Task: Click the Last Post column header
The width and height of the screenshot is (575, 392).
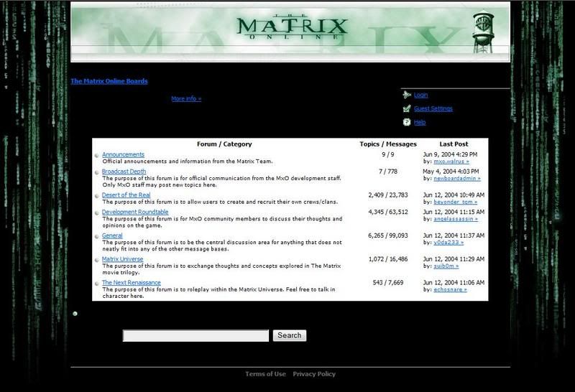Action: tap(454, 144)
